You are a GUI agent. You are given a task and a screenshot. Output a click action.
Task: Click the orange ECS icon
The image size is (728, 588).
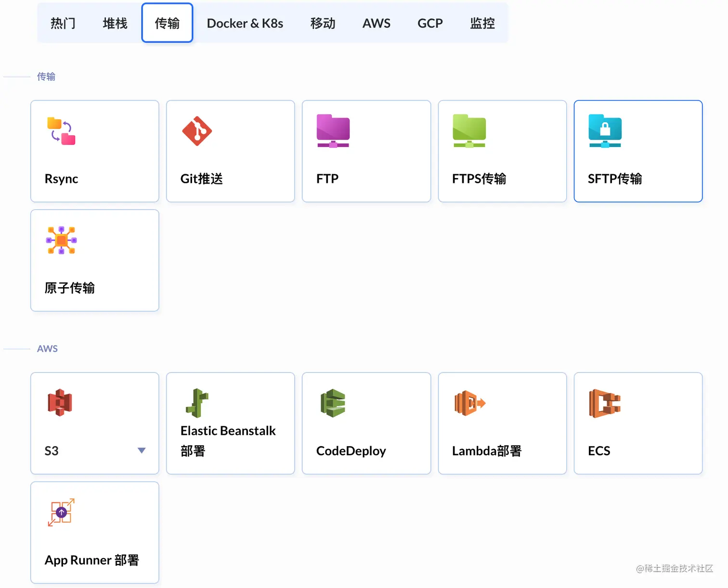(x=605, y=403)
